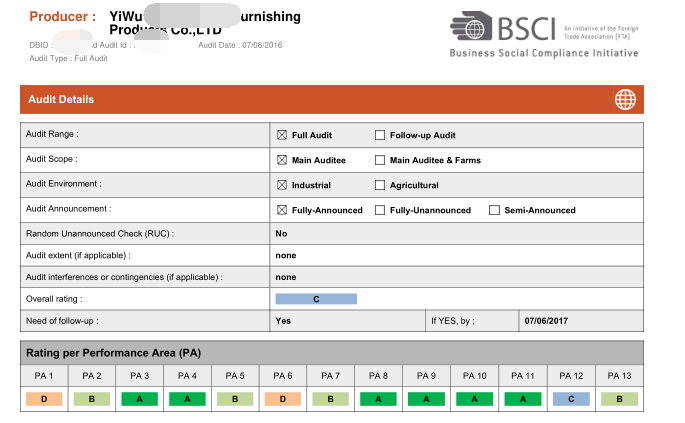Toggle the Main Auditee checkbox
Screen dimensions: 685x423
click(282, 160)
